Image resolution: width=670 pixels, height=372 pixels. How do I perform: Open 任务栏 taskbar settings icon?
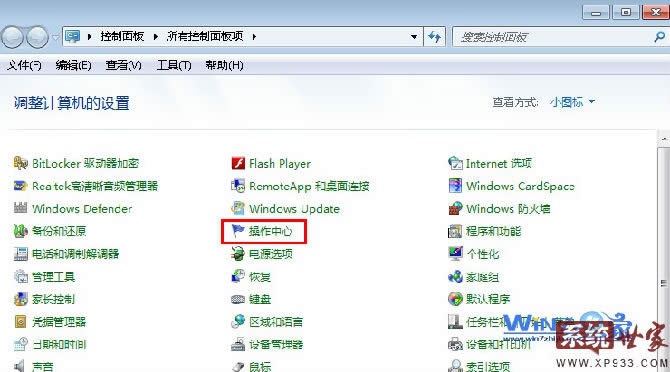tap(455, 322)
